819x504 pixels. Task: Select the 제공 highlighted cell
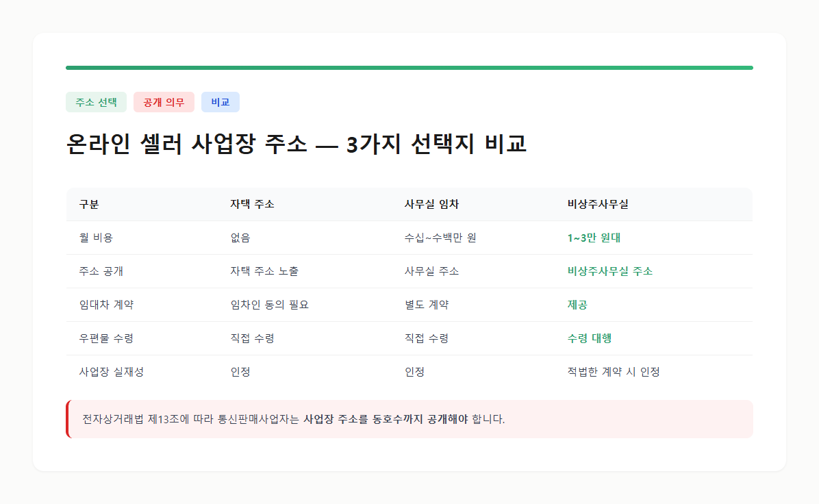(x=577, y=305)
